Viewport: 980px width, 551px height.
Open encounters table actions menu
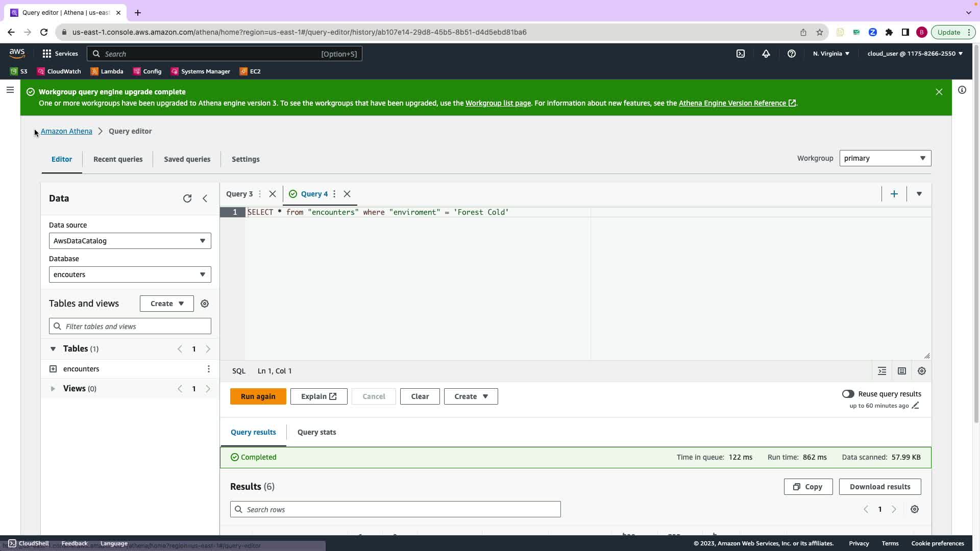click(208, 369)
